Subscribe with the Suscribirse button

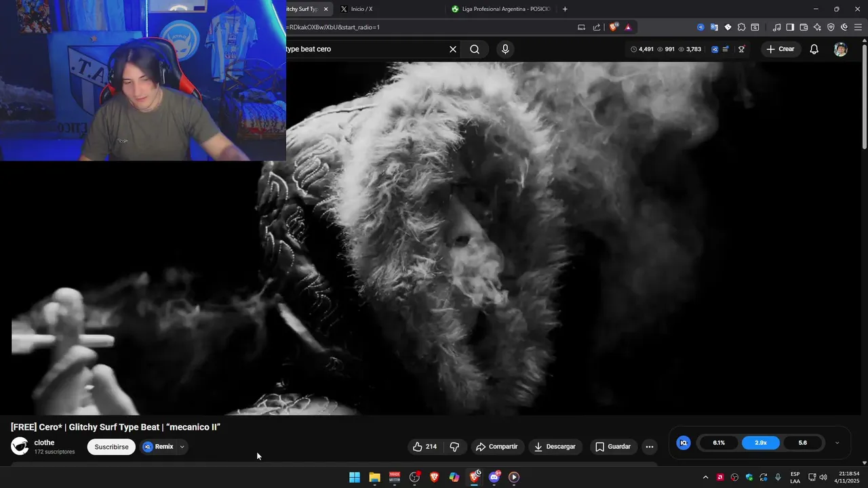(x=111, y=447)
